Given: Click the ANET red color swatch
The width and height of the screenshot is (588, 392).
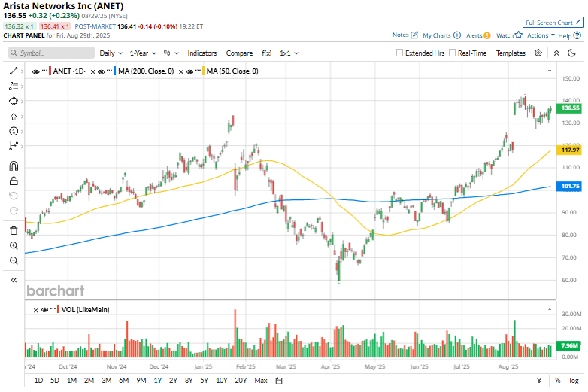Looking at the screenshot, I should tap(50, 71).
